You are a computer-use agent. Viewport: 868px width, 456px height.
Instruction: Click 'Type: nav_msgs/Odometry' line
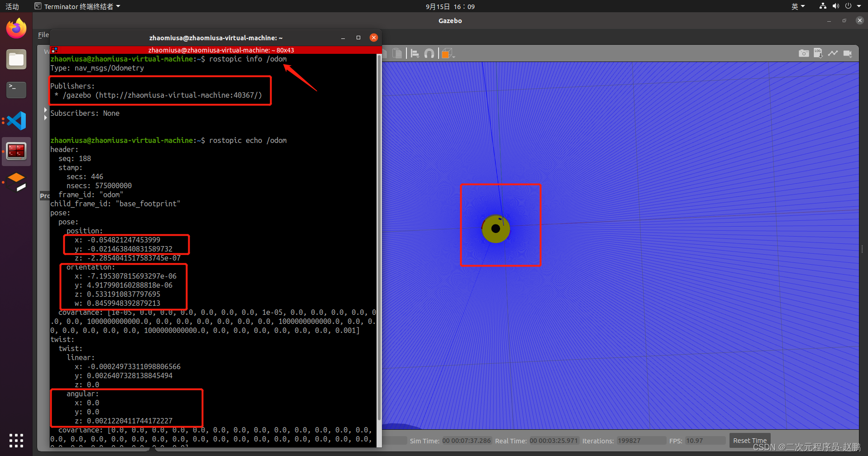click(97, 68)
